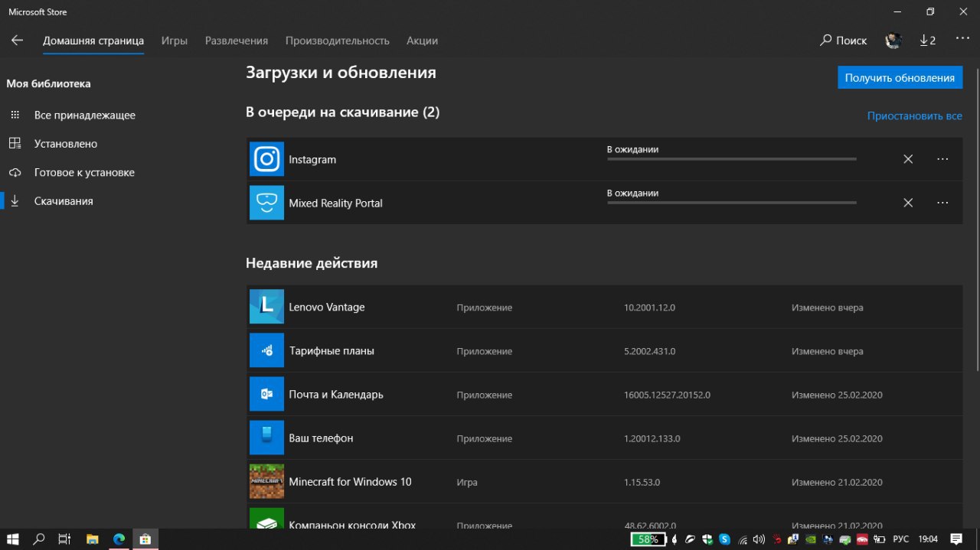This screenshot has height=550, width=980.
Task: Open File Explorer from the taskbar
Action: (x=92, y=539)
